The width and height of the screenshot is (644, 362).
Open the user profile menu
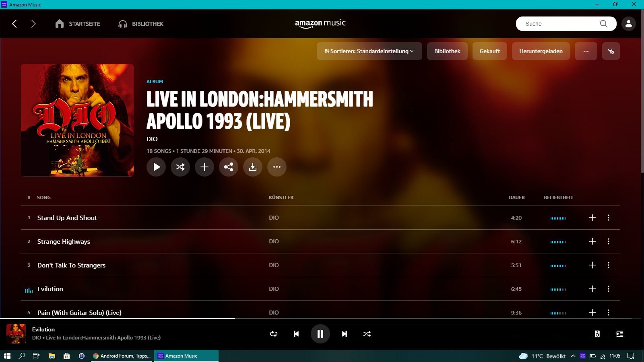click(x=629, y=24)
